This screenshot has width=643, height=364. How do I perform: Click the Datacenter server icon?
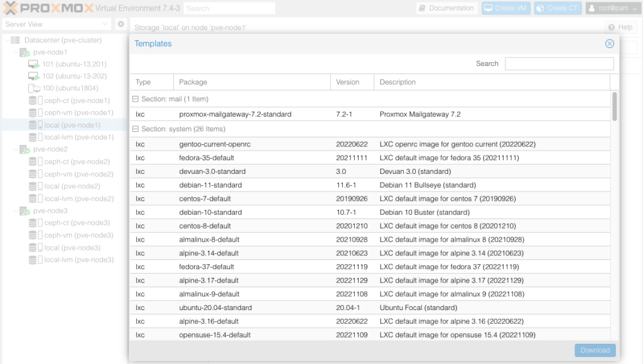pyautogui.click(x=16, y=40)
